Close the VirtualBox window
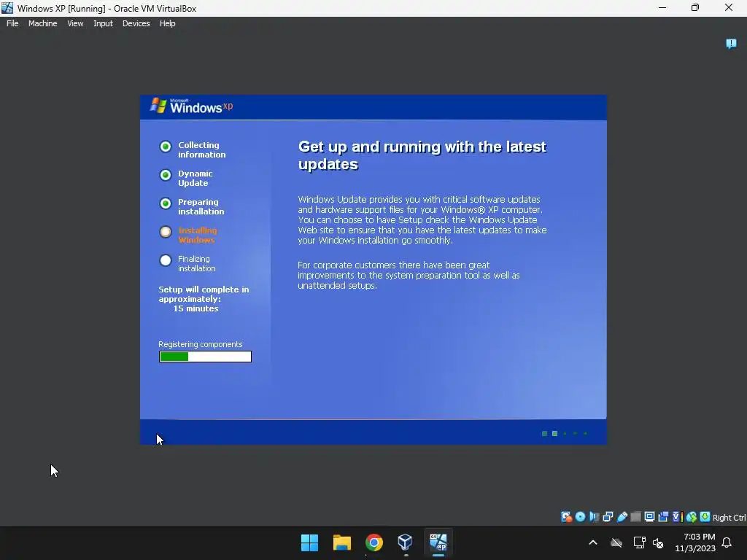This screenshot has width=747, height=560. click(x=729, y=8)
